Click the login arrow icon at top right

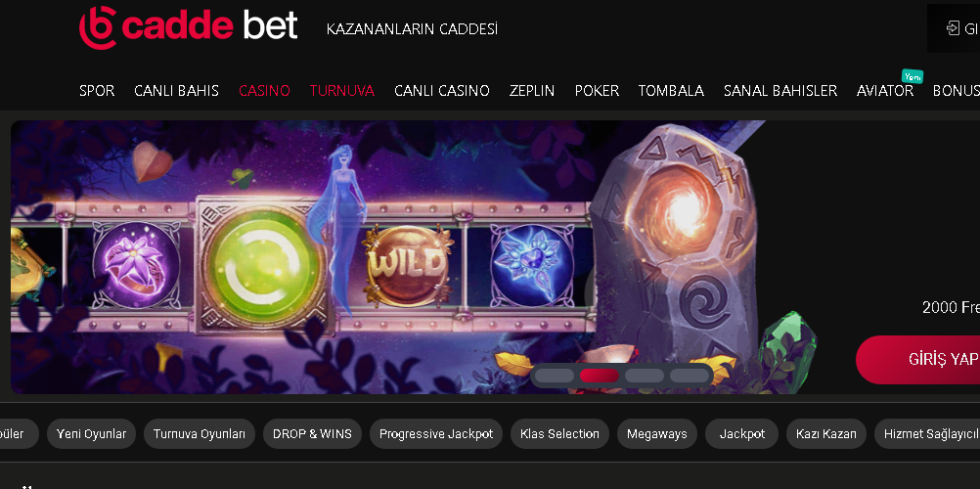[x=953, y=28]
